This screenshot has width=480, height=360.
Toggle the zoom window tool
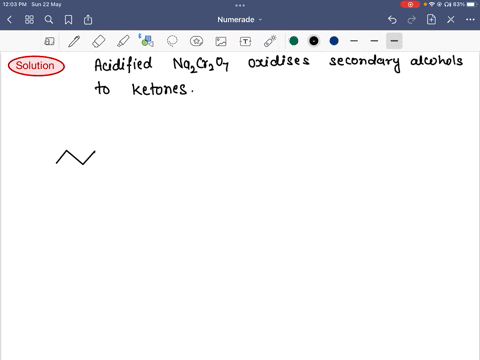click(x=49, y=41)
